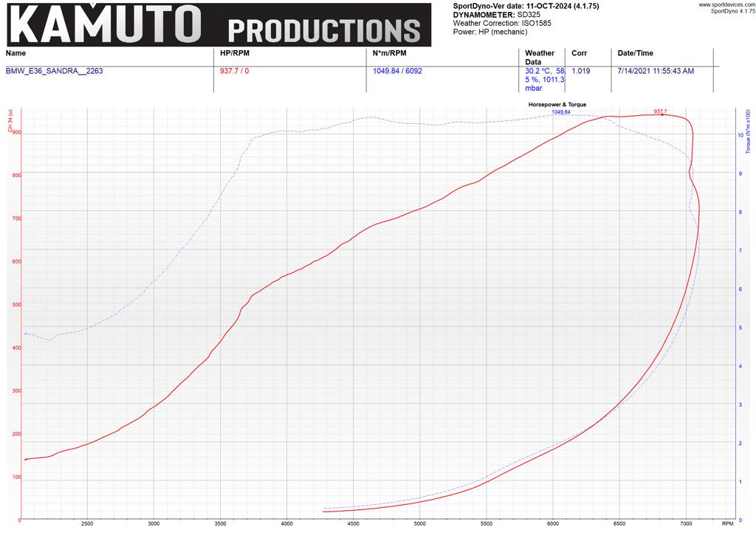This screenshot has width=756, height=544.
Task: Click the 900 HP axis label
Action: coord(17,133)
